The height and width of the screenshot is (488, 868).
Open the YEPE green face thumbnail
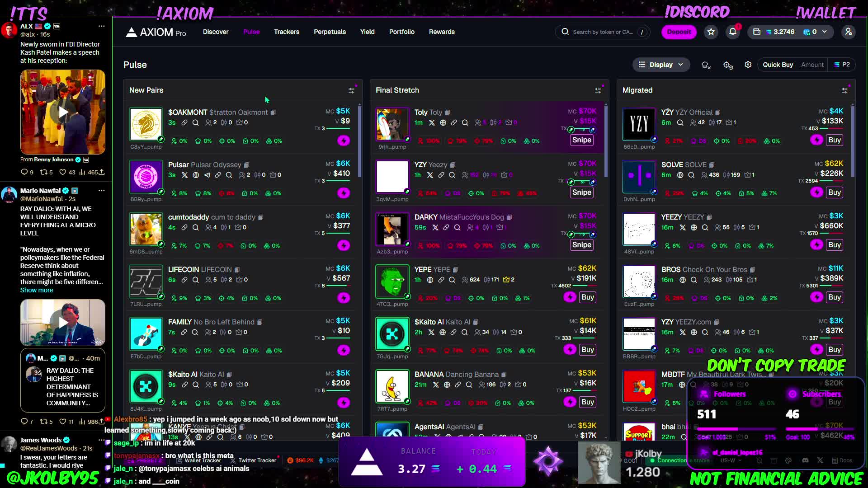click(392, 282)
